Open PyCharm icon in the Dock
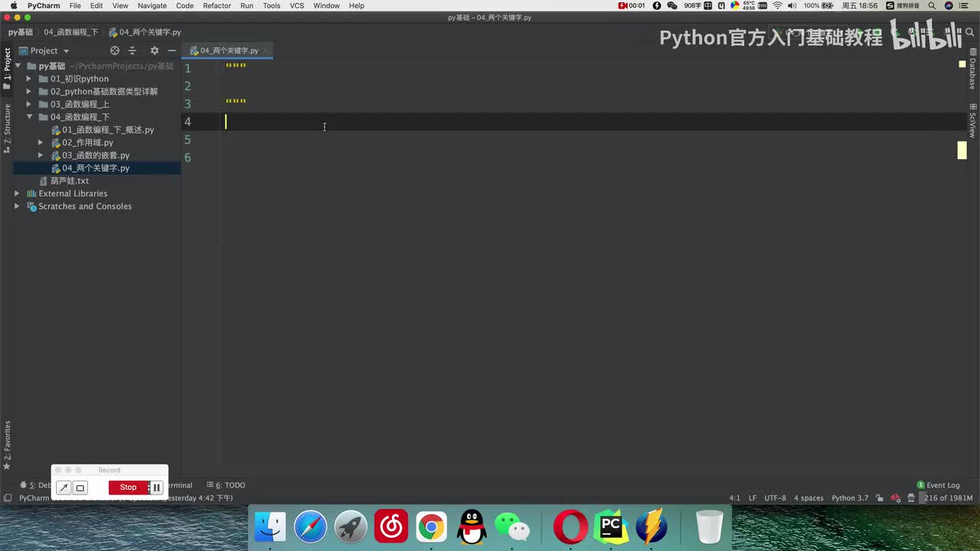 click(611, 527)
